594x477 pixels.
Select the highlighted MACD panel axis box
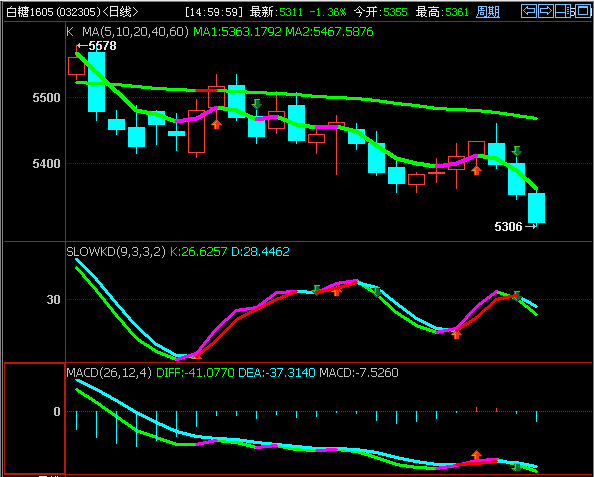[x=34, y=418]
